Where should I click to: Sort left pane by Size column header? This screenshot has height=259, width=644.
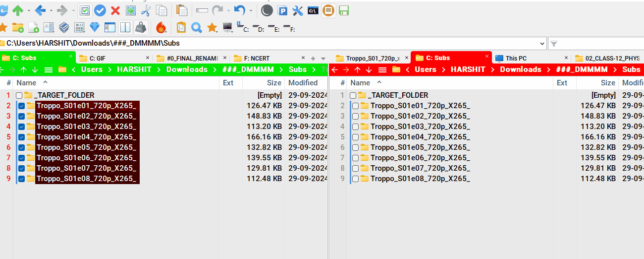pyautogui.click(x=273, y=83)
